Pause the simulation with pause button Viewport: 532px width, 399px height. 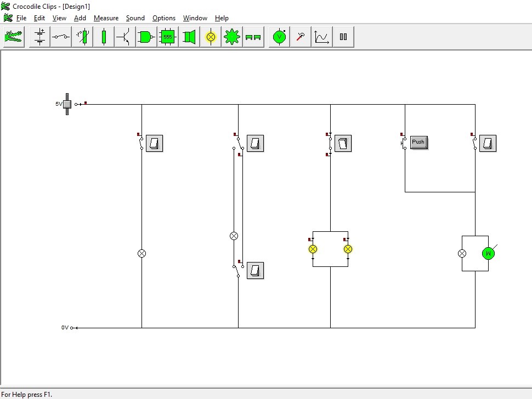343,37
